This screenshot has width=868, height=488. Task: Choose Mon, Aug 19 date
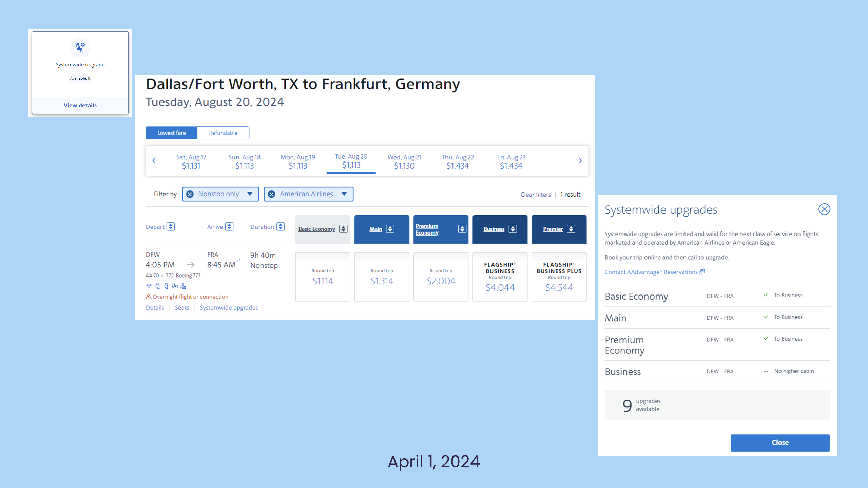click(298, 161)
